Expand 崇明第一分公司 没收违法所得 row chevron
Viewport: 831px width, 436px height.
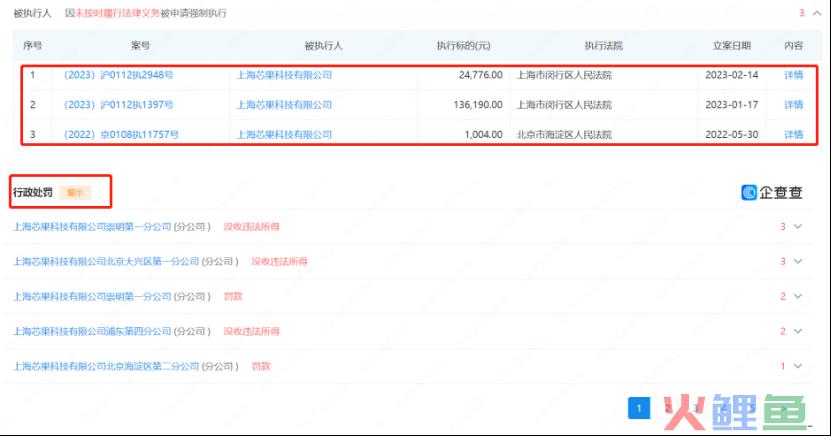point(798,227)
